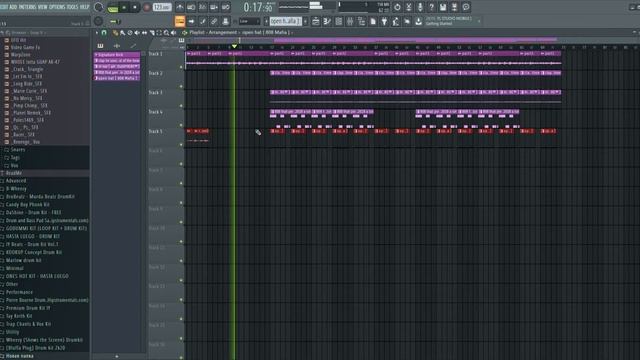The width and height of the screenshot is (640, 360).
Task: Open the Channel rack icon
Action: click(338, 22)
